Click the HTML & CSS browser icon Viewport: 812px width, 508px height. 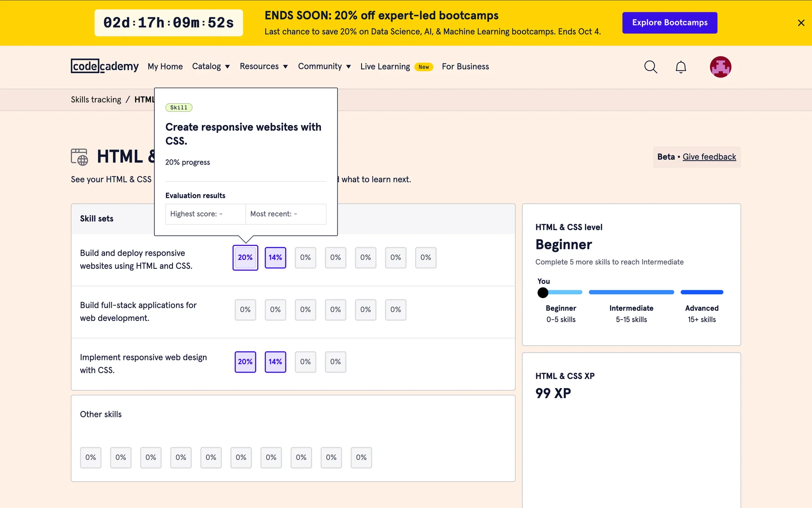[x=79, y=157]
